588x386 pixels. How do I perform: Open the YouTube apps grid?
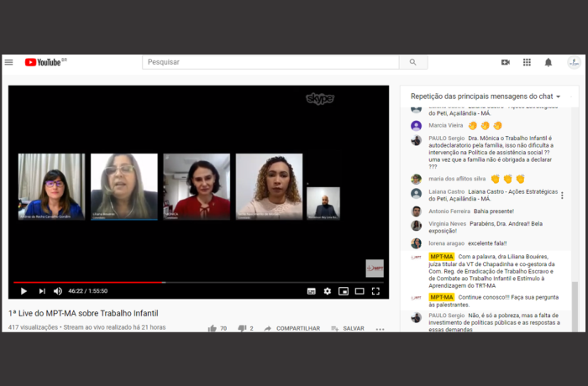[x=527, y=62]
